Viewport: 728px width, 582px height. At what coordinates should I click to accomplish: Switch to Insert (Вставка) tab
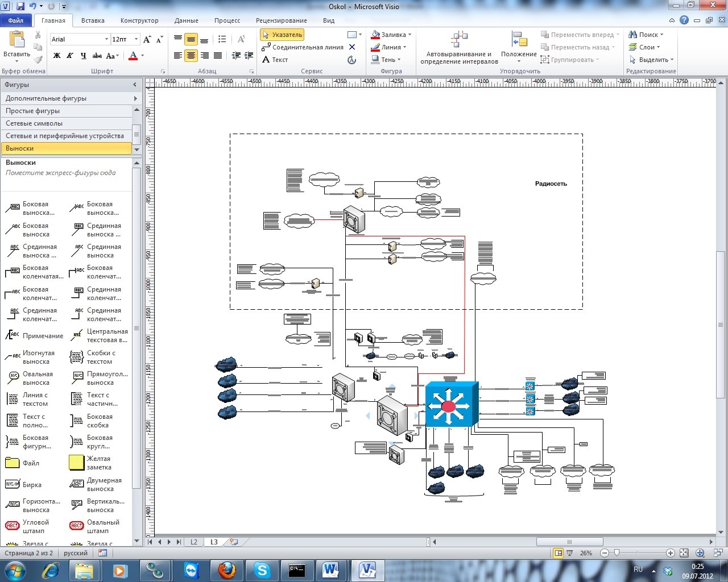point(93,20)
